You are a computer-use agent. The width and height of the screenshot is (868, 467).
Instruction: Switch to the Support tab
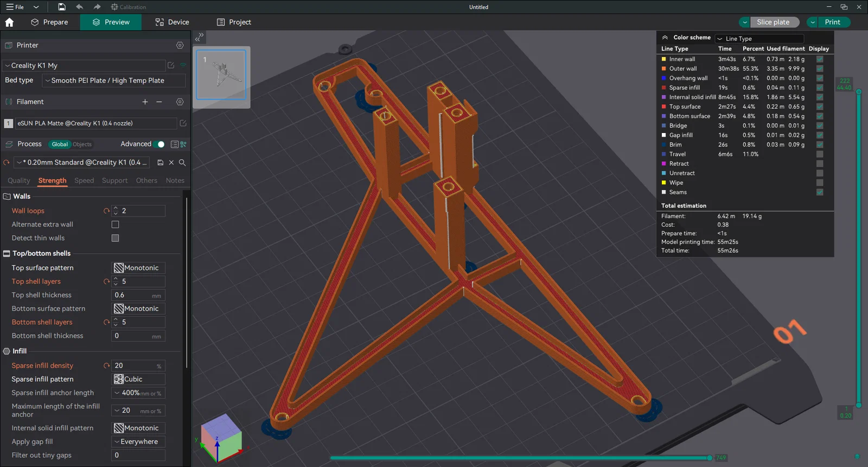click(x=114, y=181)
